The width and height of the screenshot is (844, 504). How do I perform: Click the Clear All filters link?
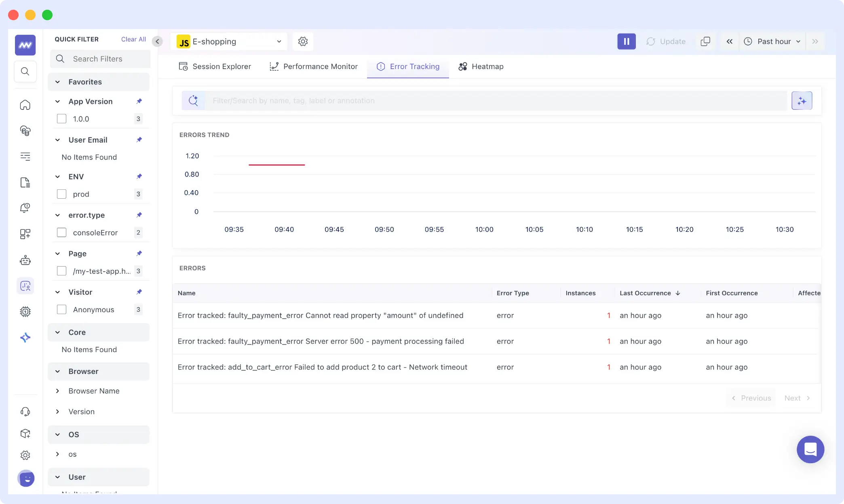(133, 39)
